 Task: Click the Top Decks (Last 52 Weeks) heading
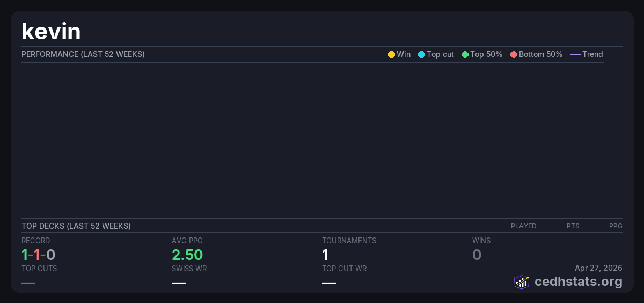coord(76,226)
